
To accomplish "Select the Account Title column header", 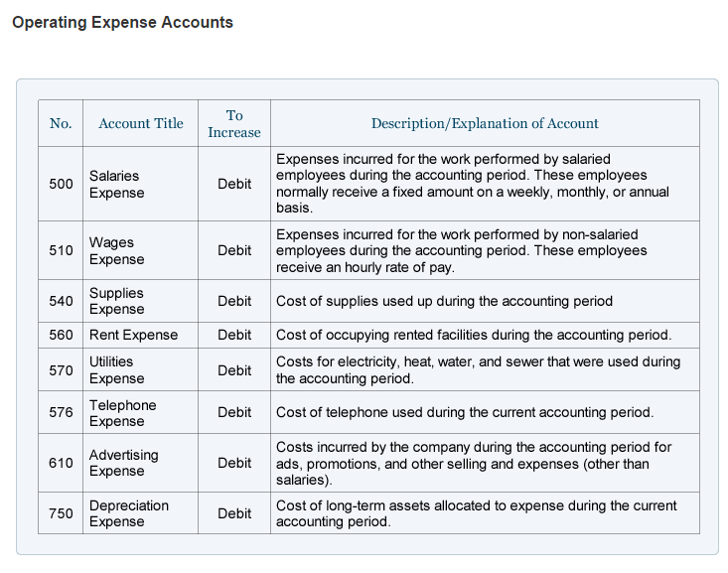I will point(141,123).
